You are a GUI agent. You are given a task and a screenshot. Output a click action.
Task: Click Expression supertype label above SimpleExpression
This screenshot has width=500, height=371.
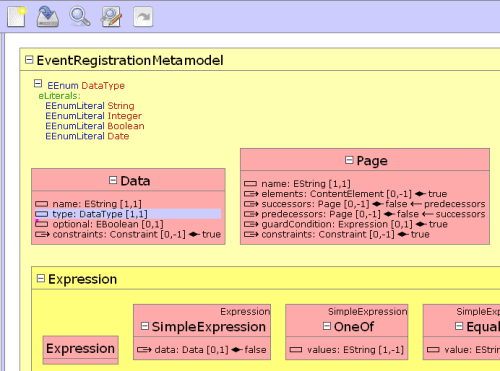click(x=245, y=312)
